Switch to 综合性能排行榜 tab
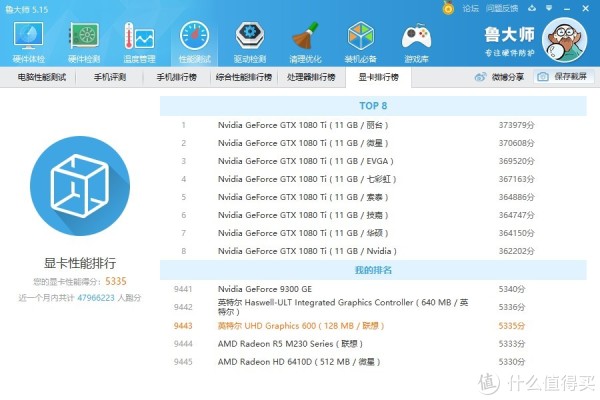Image resolution: width=600 pixels, height=400 pixels. [x=244, y=77]
